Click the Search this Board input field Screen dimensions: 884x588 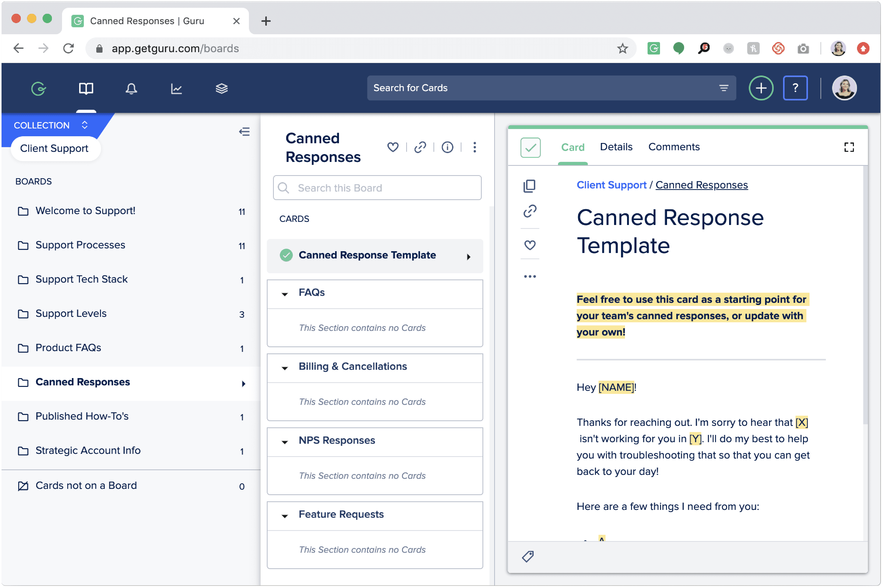pos(377,188)
